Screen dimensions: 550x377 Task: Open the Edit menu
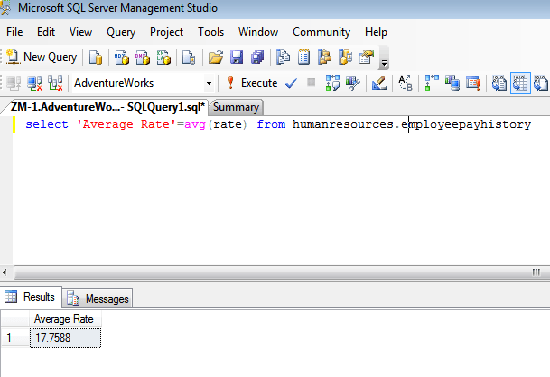(x=46, y=32)
